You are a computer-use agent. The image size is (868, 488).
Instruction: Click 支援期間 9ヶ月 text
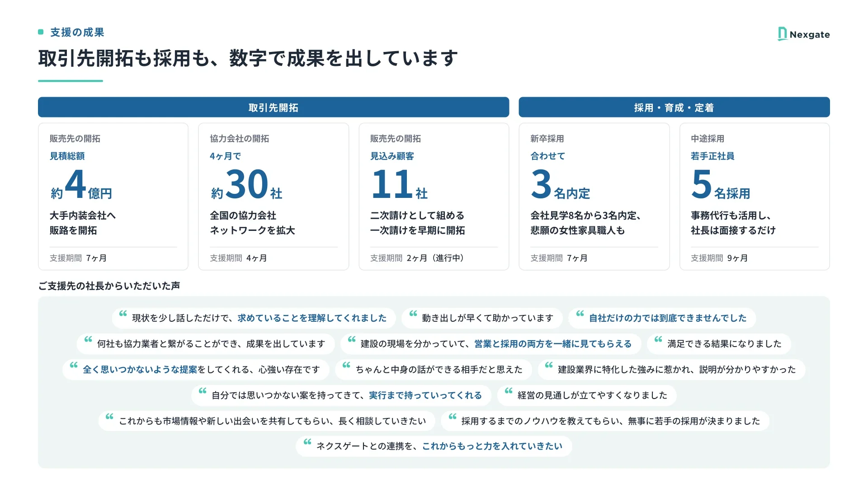click(719, 258)
